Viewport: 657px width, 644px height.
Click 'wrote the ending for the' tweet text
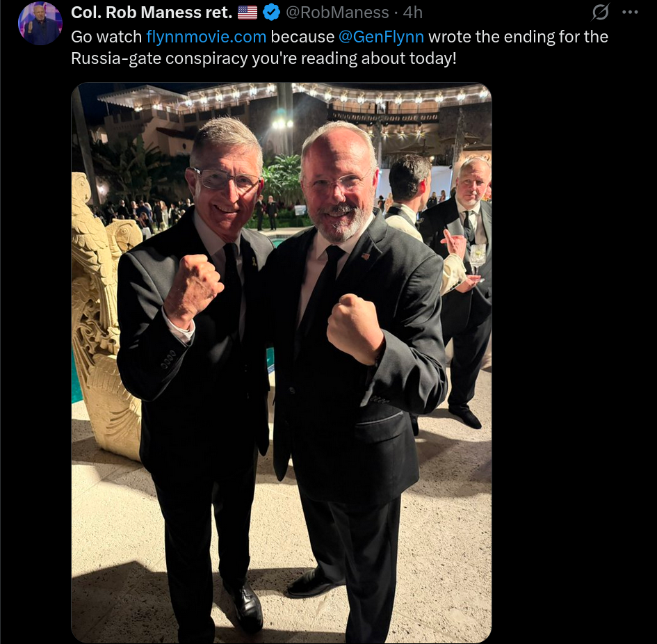point(519,37)
